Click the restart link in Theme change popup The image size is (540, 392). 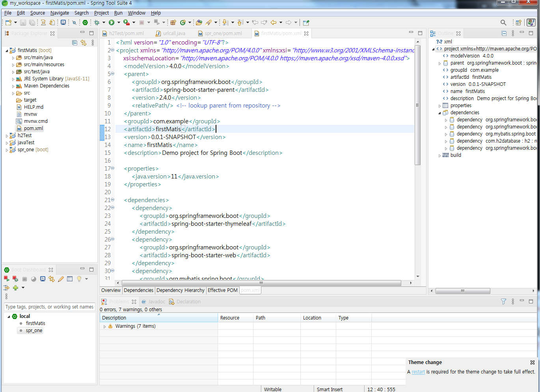pyautogui.click(x=418, y=372)
